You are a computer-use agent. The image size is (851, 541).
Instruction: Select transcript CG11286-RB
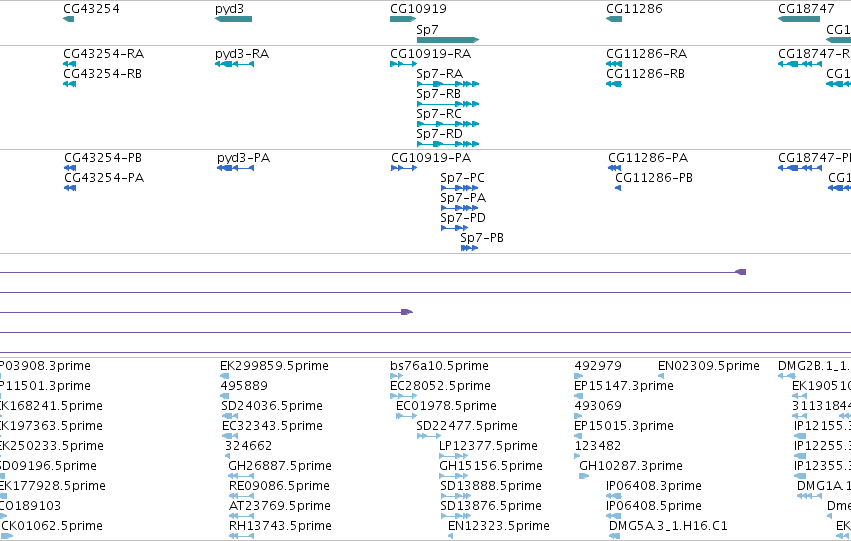click(614, 85)
